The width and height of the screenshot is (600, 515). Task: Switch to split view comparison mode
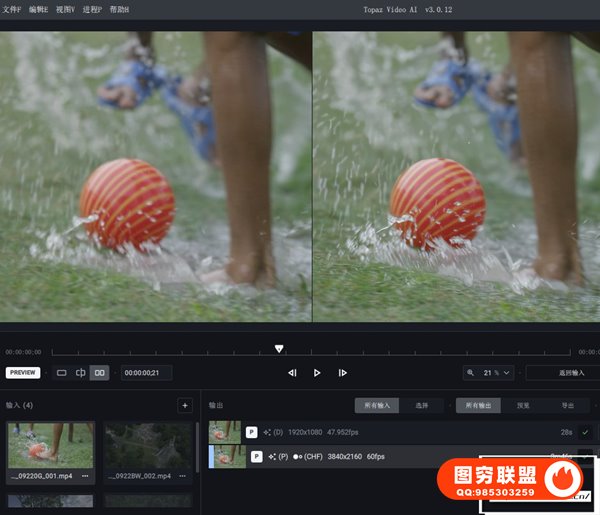point(80,373)
